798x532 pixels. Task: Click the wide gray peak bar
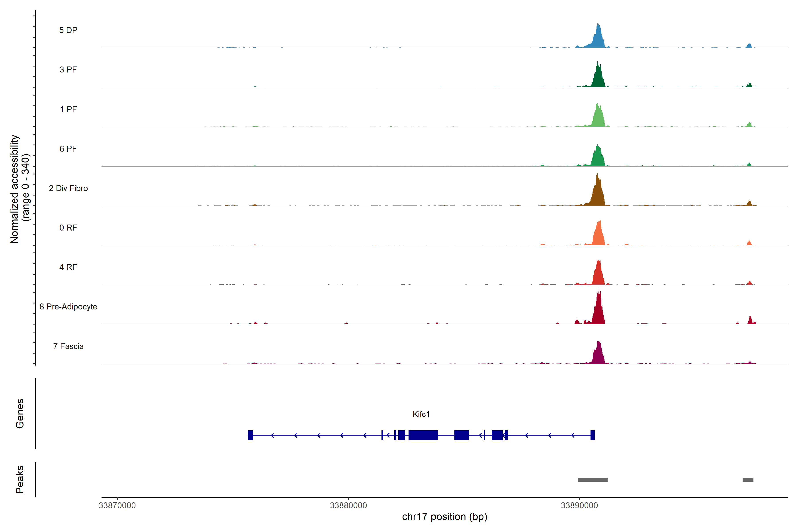pos(592,480)
